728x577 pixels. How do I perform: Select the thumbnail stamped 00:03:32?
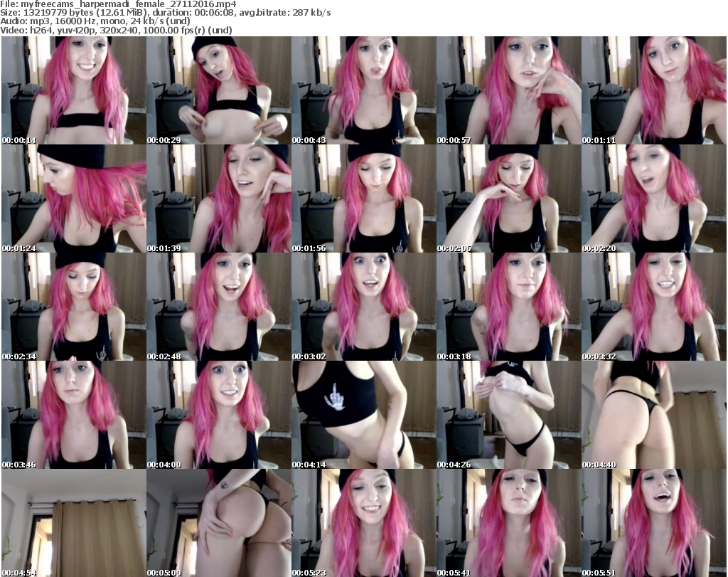pos(654,307)
